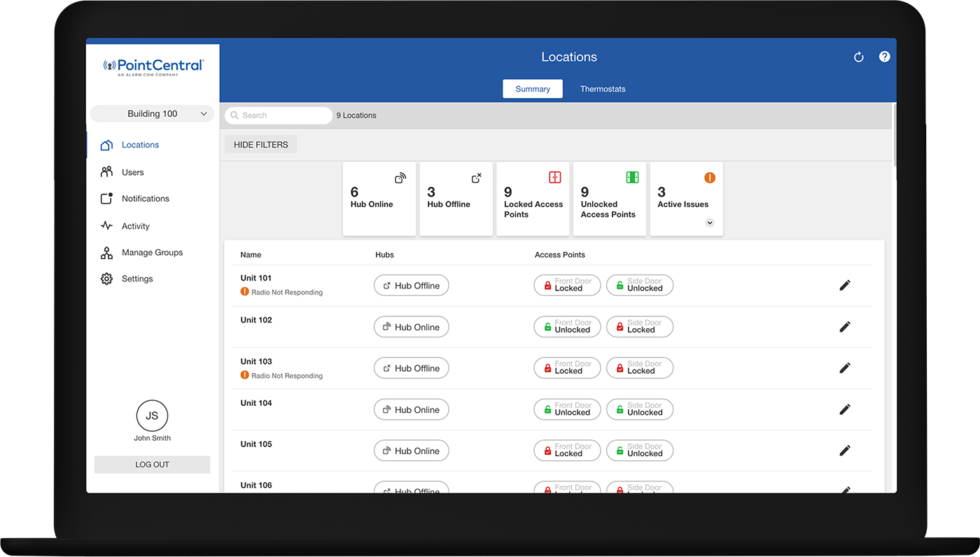
Task: Toggle Unit 104 Front Door Unlocked
Action: [x=567, y=409]
